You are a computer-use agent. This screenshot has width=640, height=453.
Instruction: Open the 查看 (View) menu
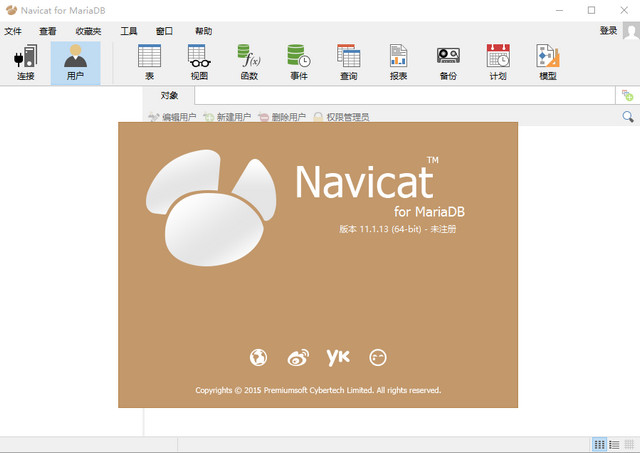click(x=48, y=31)
